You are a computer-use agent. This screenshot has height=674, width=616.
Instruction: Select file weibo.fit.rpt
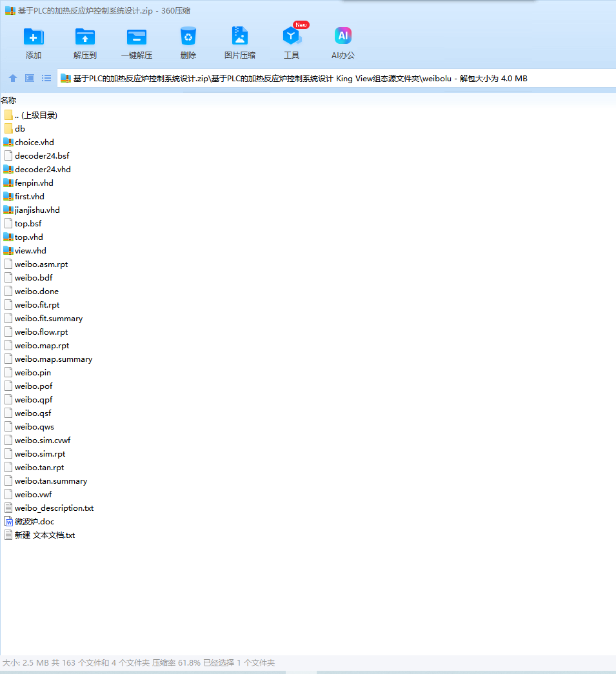(32, 305)
